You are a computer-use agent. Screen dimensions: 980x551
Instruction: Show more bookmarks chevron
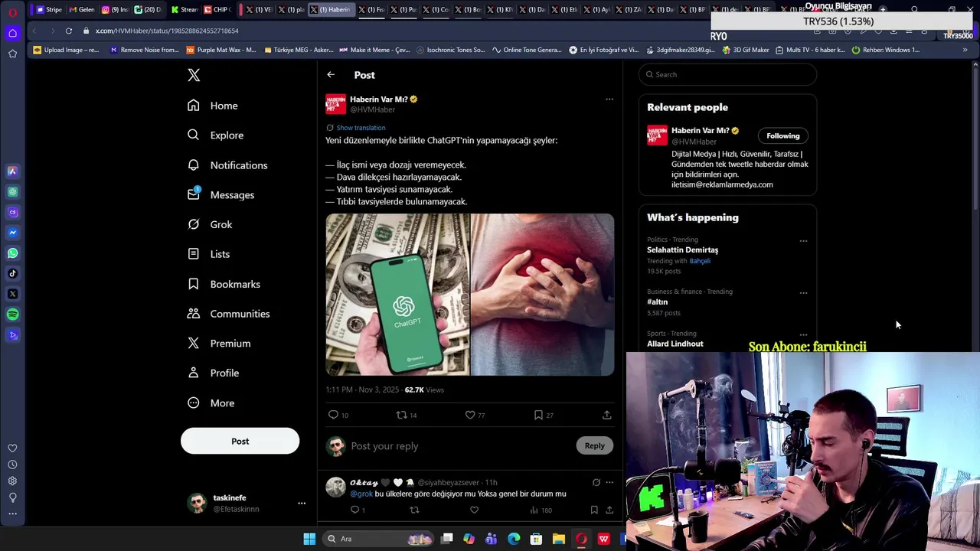965,50
